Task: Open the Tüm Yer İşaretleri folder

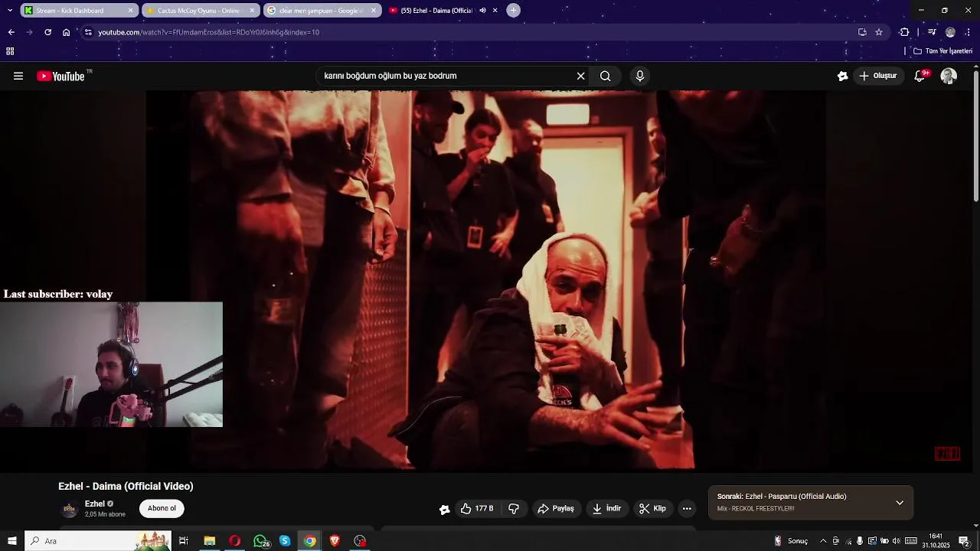Action: 943,51
